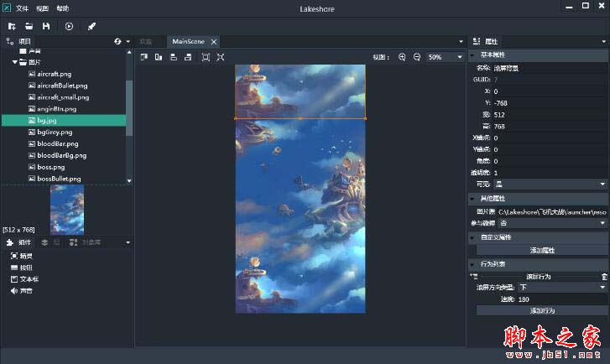Click the second alignment icon in the scene toolbar
The width and height of the screenshot is (610, 364).
pos(159,57)
